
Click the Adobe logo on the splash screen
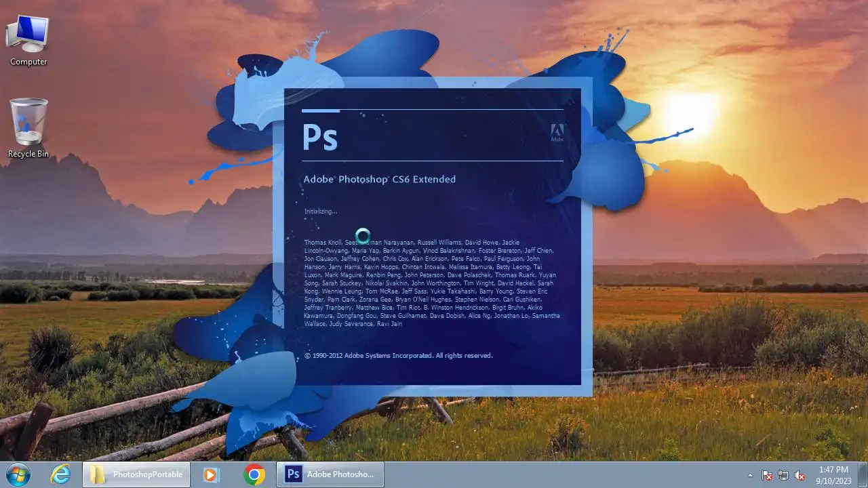[x=557, y=133]
